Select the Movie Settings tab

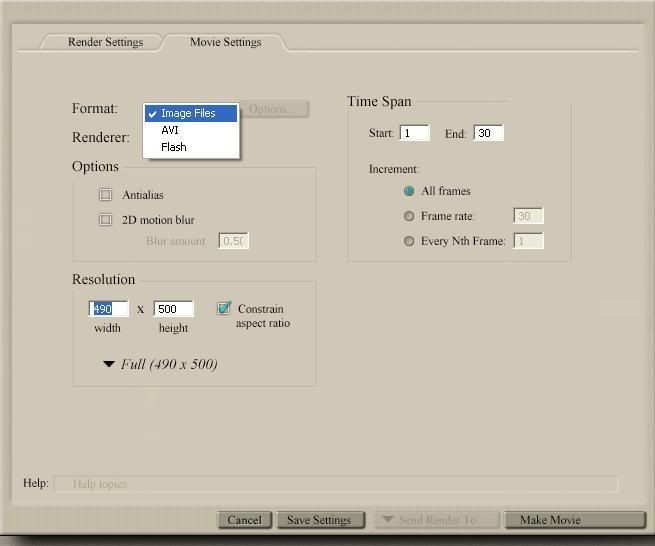click(225, 42)
